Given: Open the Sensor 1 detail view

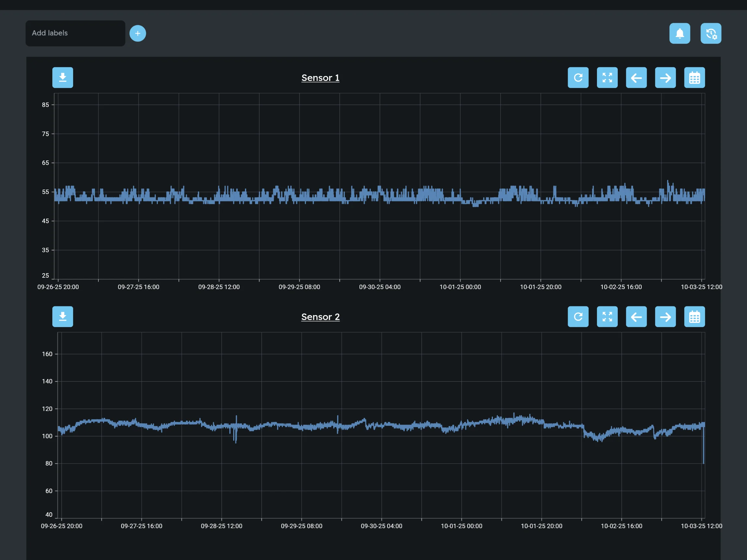Looking at the screenshot, I should point(320,78).
